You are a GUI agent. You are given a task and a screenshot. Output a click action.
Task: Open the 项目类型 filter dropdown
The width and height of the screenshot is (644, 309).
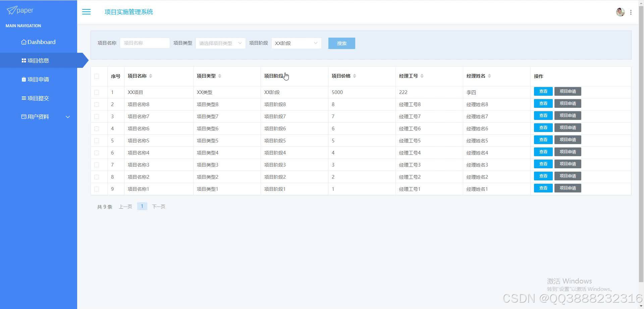(x=220, y=43)
